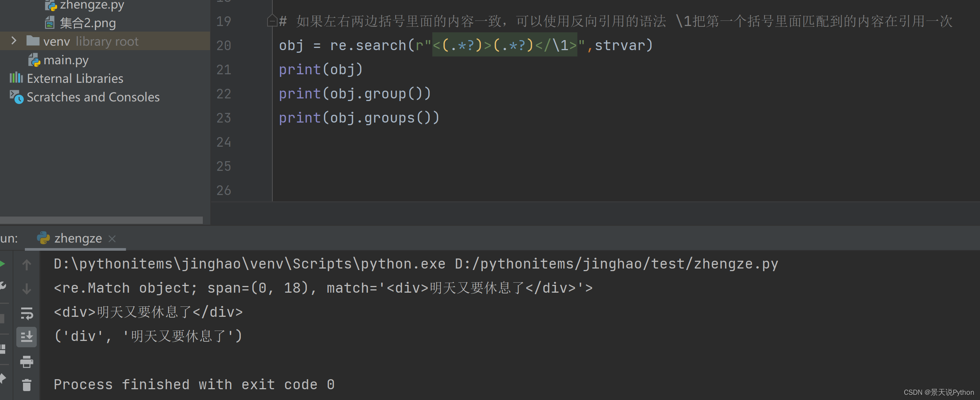Click the venv folder icon
The width and height of the screenshot is (980, 400).
tap(33, 40)
